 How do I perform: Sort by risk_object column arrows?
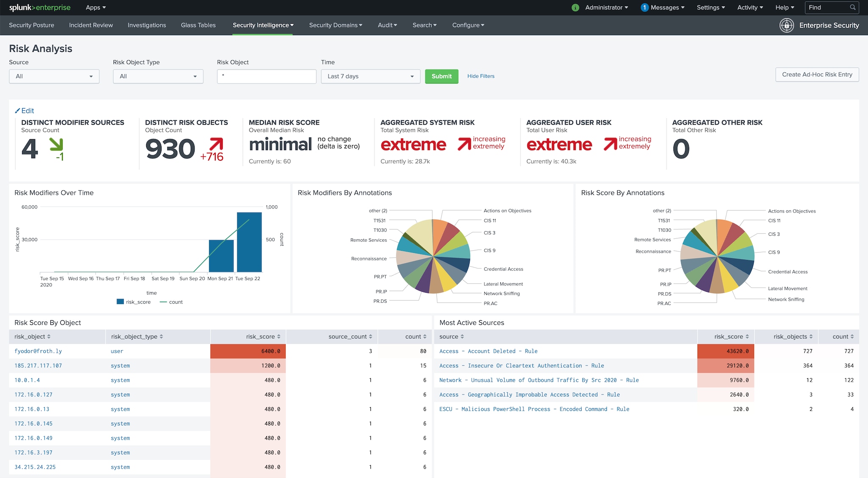(x=49, y=337)
